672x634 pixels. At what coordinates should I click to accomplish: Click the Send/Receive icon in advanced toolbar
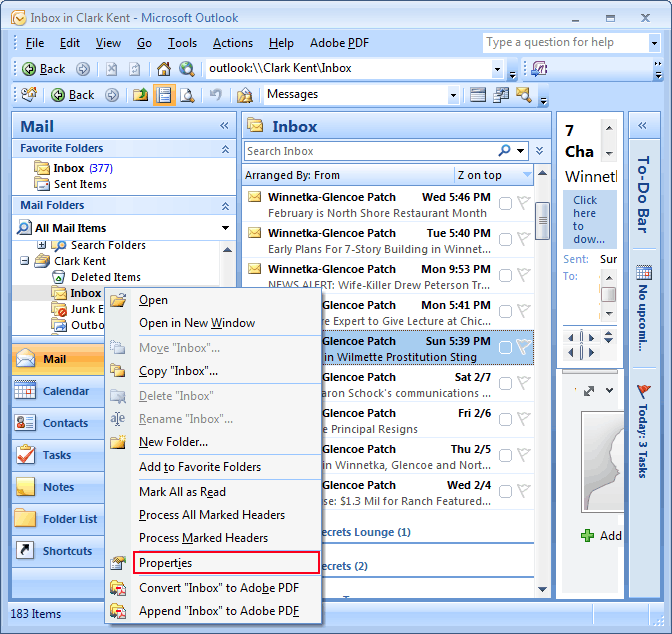point(29,94)
